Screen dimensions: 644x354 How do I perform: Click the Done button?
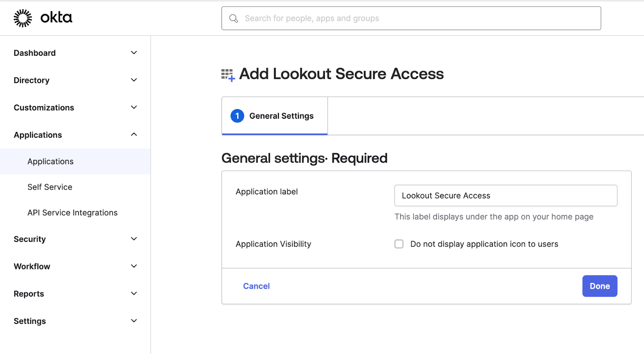600,286
